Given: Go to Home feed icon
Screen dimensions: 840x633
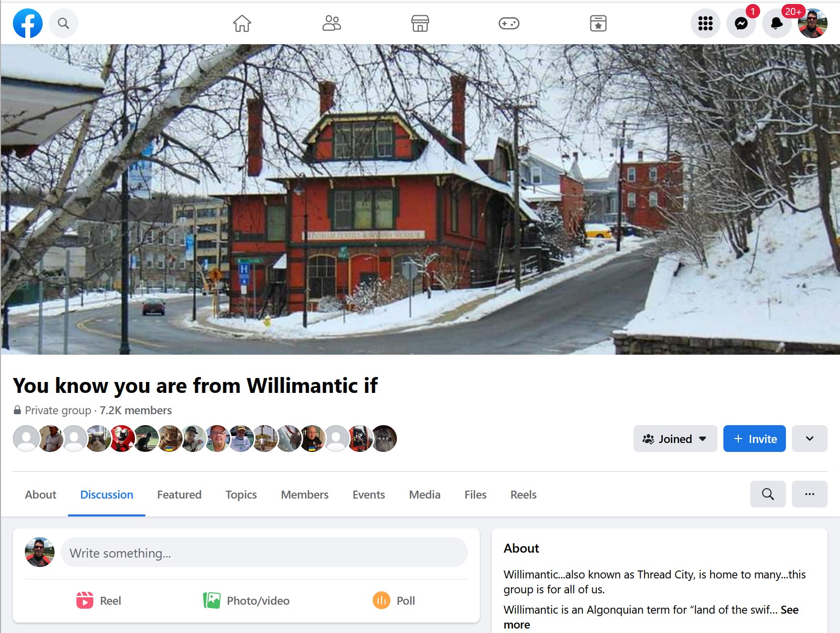Looking at the screenshot, I should point(242,23).
